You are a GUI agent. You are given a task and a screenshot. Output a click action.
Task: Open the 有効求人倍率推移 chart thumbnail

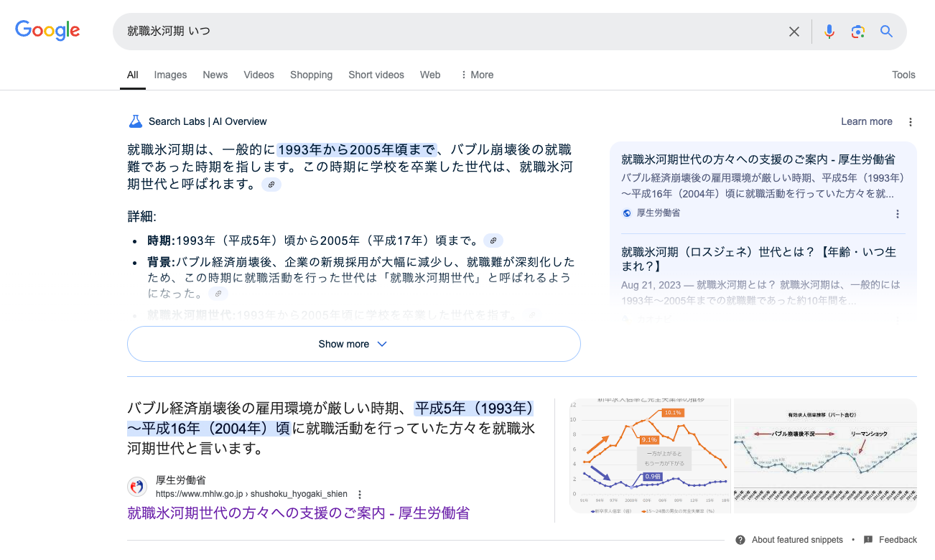(825, 456)
